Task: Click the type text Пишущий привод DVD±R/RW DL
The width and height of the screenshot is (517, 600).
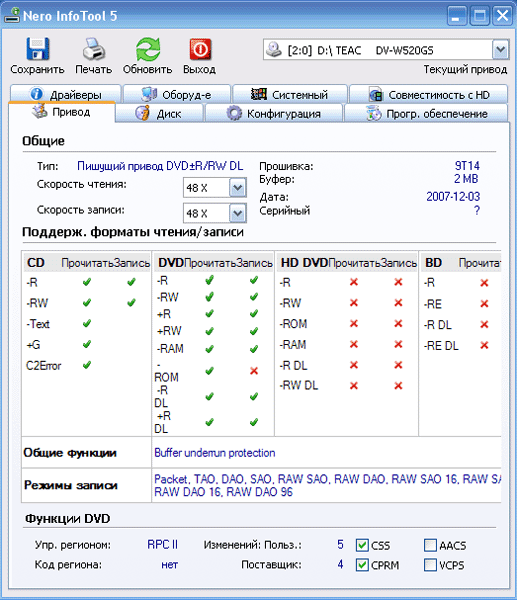Action: (x=160, y=166)
